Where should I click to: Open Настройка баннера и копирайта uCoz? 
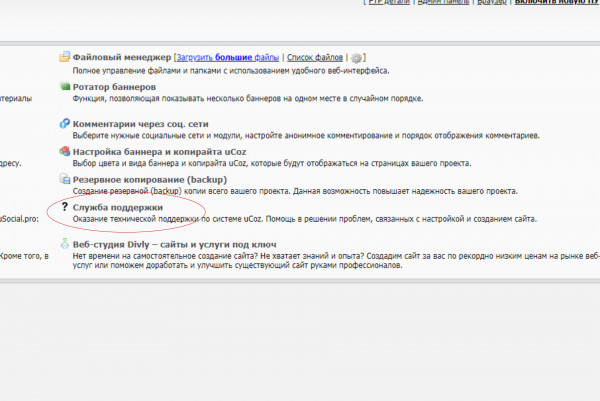[x=159, y=152]
